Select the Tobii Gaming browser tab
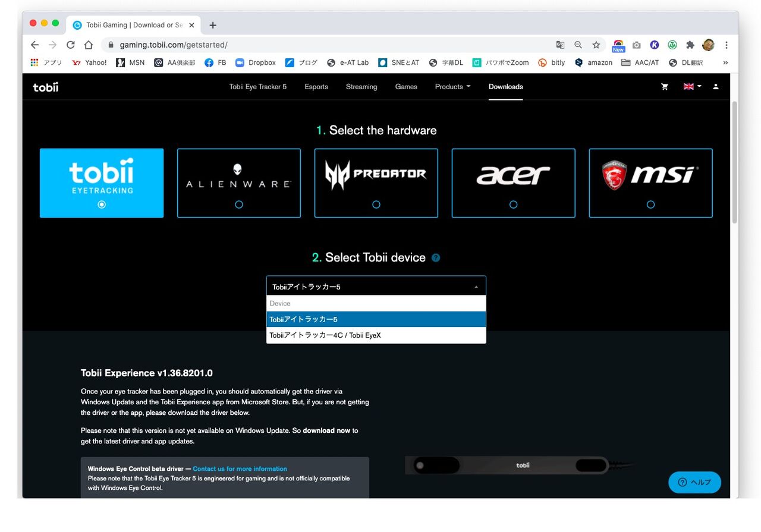761x532 pixels. [134, 25]
